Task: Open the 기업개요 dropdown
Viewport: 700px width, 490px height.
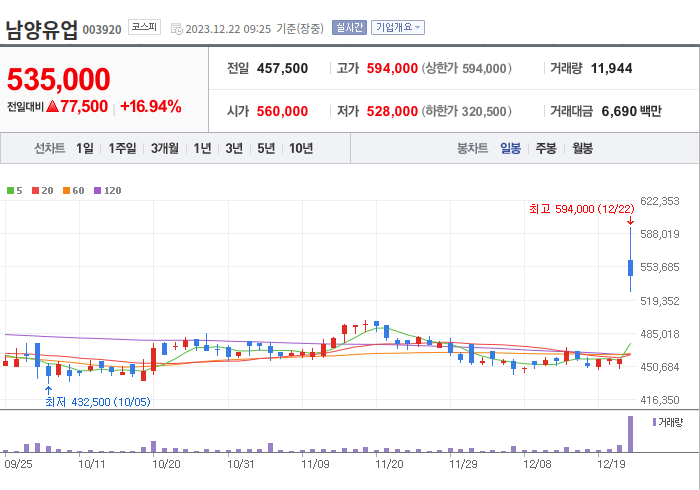Action: coord(397,28)
